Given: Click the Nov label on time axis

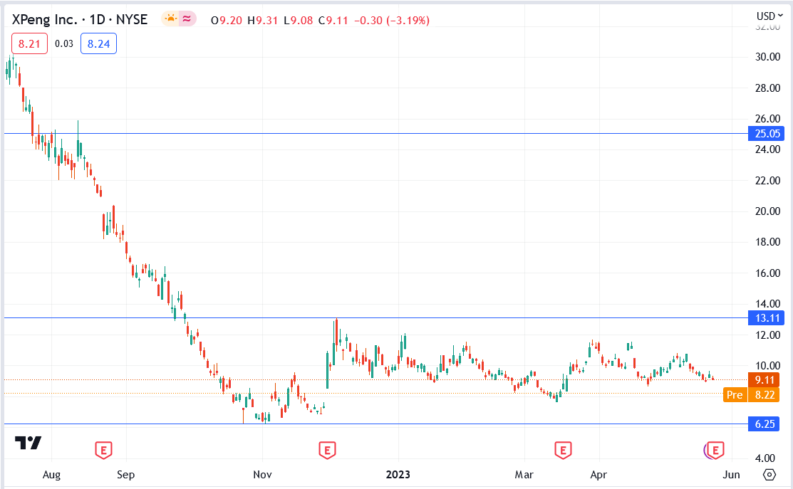Looking at the screenshot, I should [262, 475].
